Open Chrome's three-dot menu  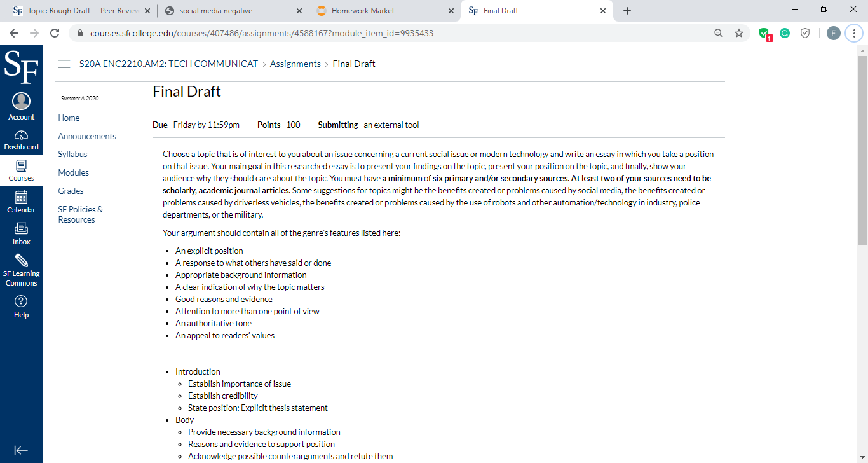click(x=854, y=33)
